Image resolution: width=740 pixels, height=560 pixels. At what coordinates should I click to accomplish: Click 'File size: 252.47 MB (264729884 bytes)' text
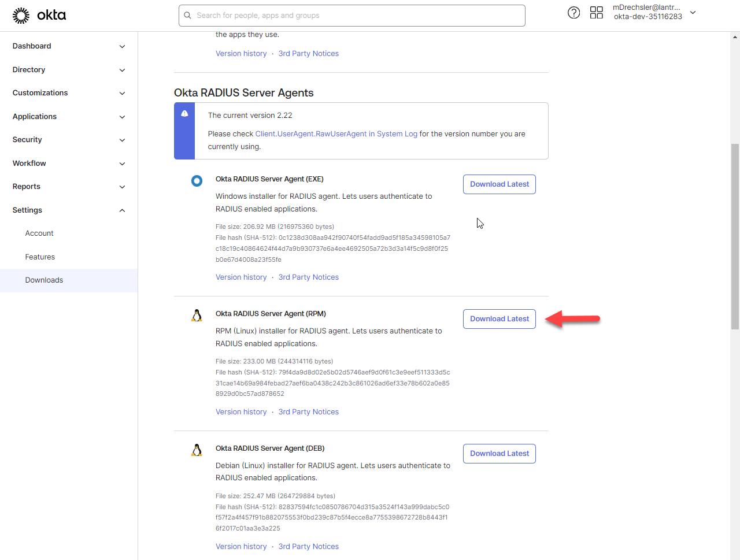point(275,496)
